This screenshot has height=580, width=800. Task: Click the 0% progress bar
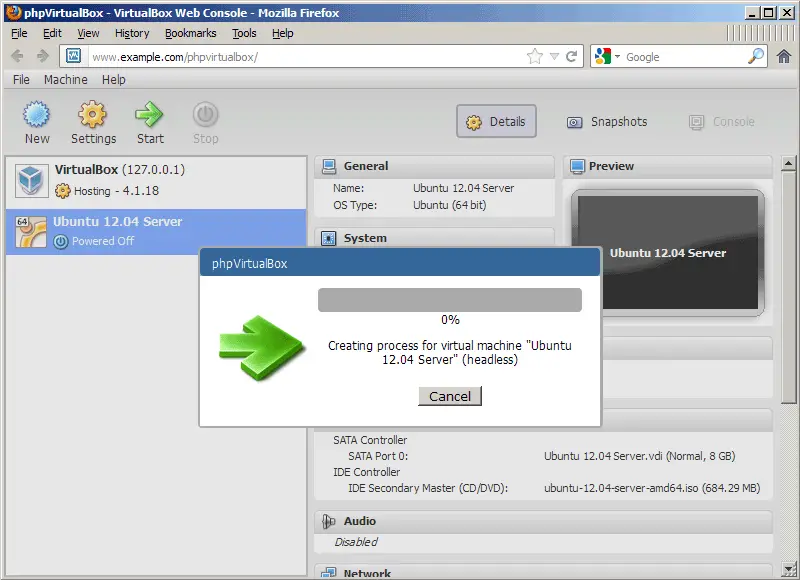[x=449, y=300]
